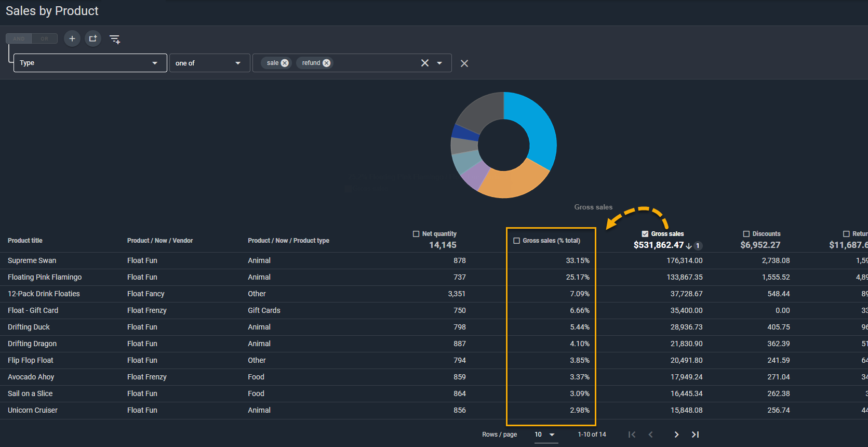This screenshot has height=447, width=868.
Task: Check the Gross sales (% total) box
Action: (516, 241)
